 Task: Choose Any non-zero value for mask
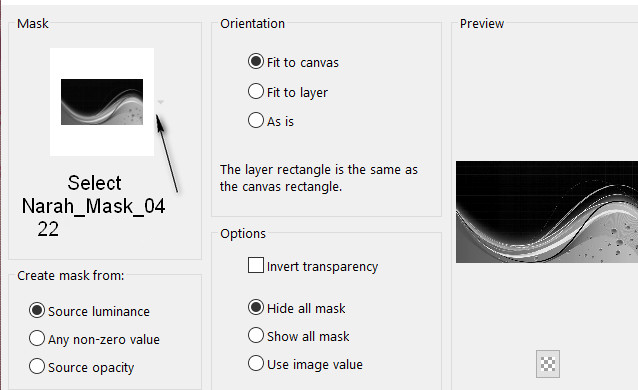94,339
